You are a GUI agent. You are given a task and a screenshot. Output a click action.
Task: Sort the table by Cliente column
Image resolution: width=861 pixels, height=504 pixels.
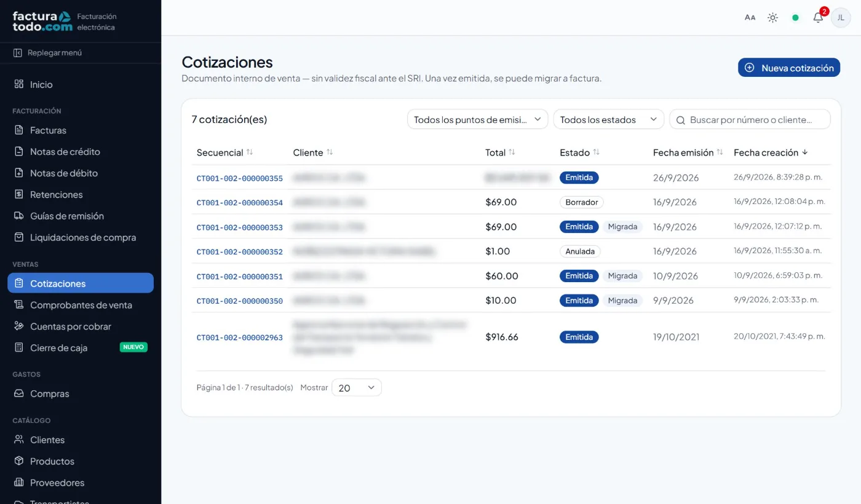pos(313,152)
